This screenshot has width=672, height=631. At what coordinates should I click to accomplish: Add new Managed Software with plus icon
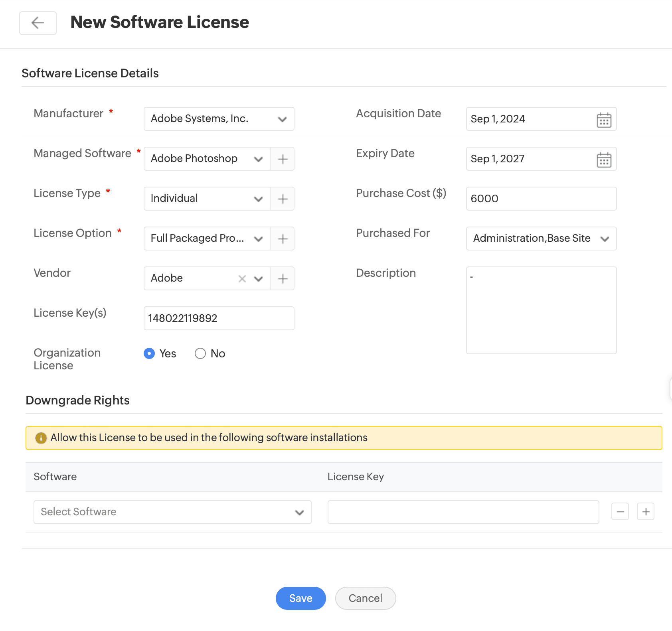283,159
